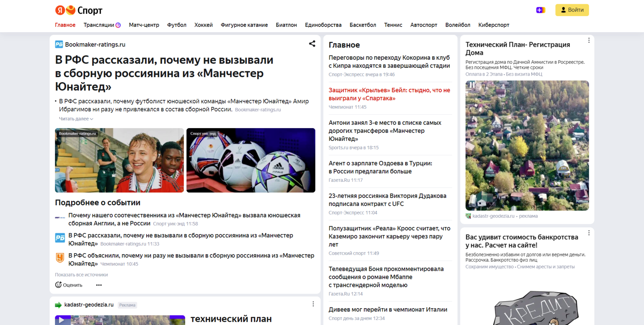
Task: Click the Подробнее о событии heading
Action: click(x=98, y=203)
